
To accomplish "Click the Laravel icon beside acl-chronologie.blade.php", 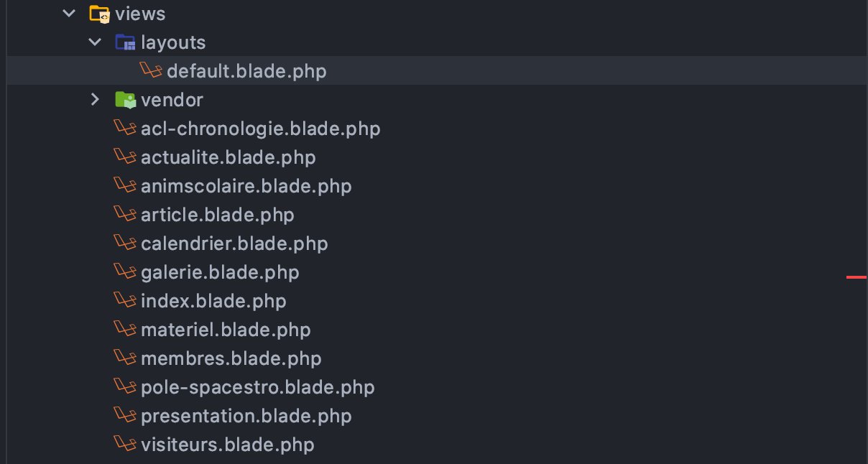I will point(125,129).
